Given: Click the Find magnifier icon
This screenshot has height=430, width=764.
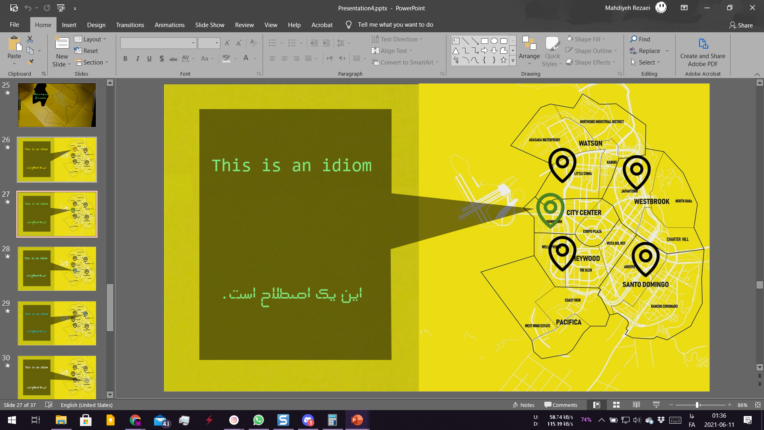Looking at the screenshot, I should pos(633,39).
